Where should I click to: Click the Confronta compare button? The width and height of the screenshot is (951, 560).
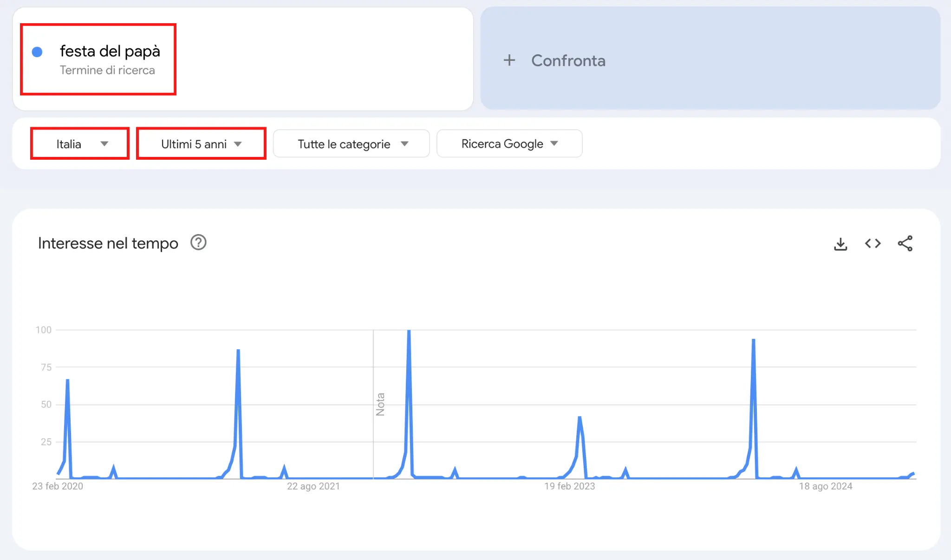[568, 60]
